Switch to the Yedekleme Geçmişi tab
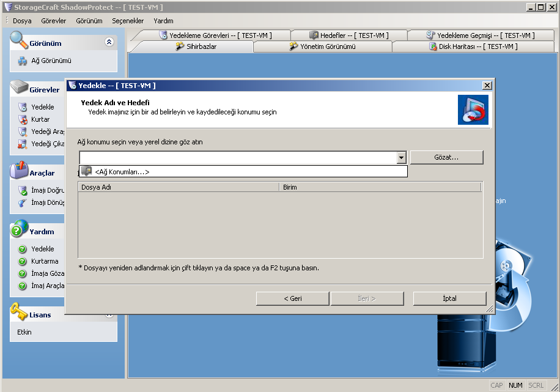Viewport: 560px width, 392px height. (x=481, y=35)
